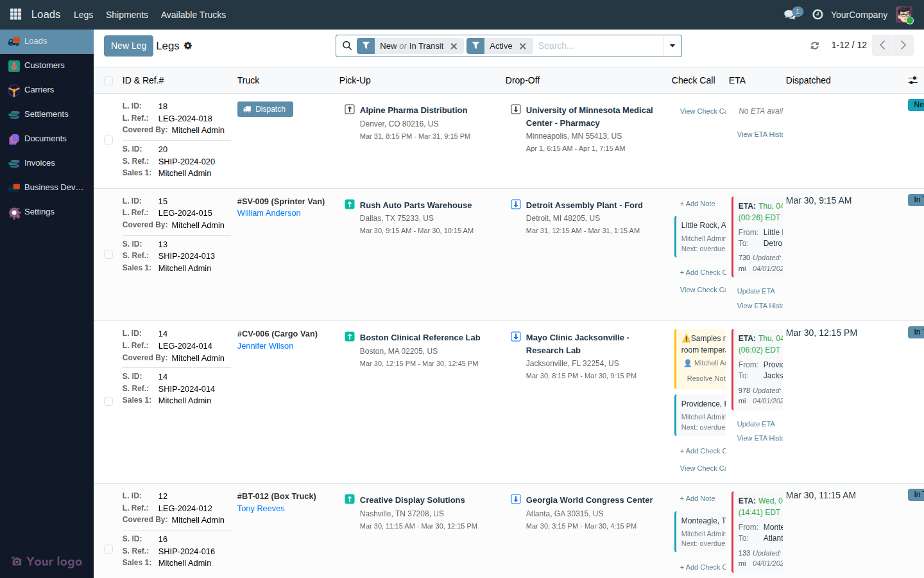Click drop-off icon for Mayo Clinic Jacksonville
Viewport: 924px width, 578px height.
516,337
